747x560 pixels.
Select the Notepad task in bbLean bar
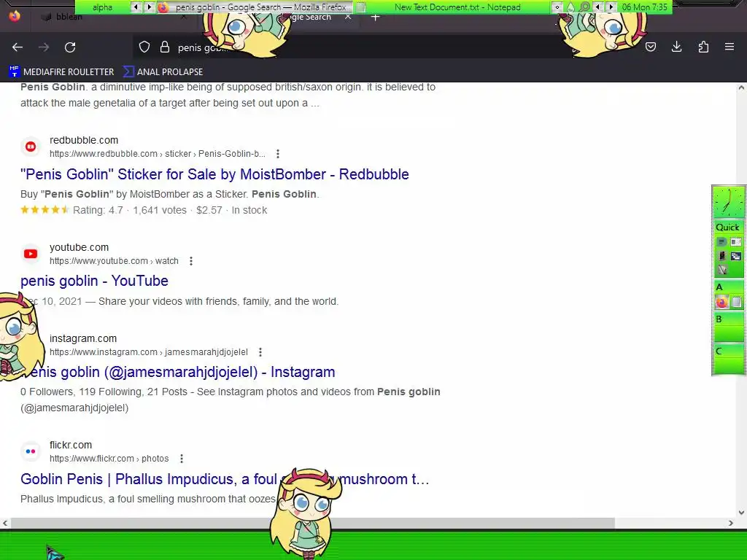point(452,7)
